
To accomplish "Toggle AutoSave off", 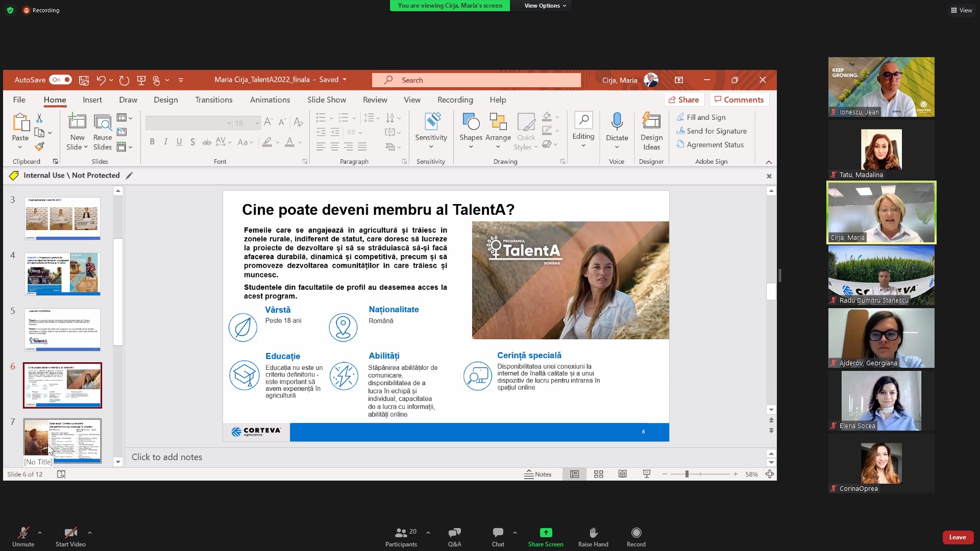I will (60, 80).
